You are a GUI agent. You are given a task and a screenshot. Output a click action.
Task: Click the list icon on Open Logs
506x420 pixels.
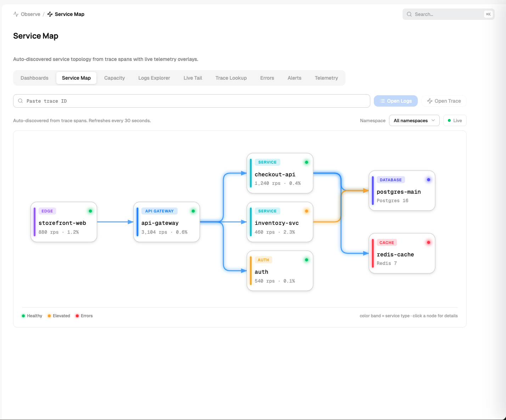(x=382, y=101)
